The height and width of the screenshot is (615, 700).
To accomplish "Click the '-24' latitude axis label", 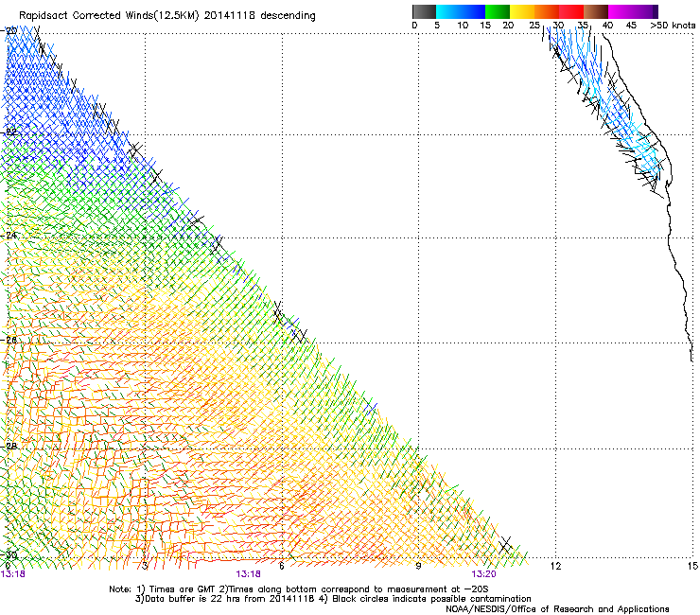I will (9, 235).
